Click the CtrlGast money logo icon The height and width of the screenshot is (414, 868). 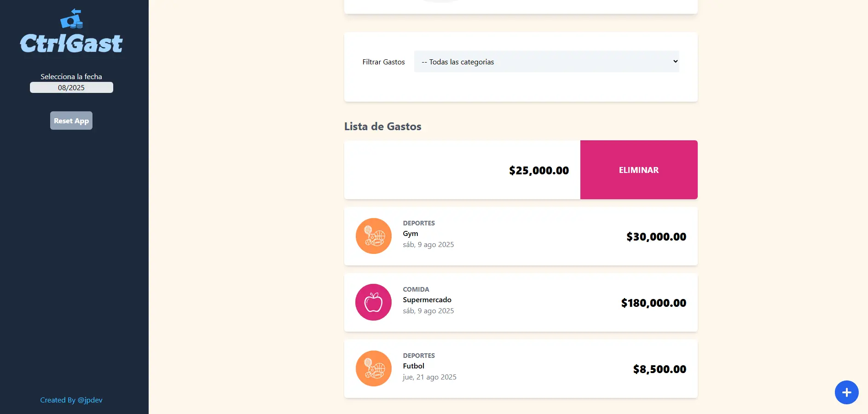(72, 19)
